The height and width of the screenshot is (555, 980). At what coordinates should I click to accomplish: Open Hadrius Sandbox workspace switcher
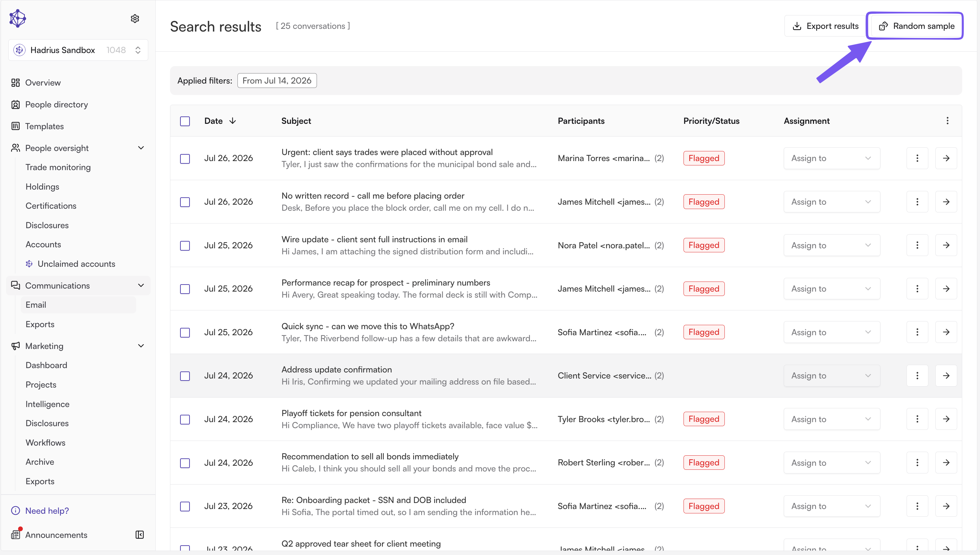coord(78,50)
